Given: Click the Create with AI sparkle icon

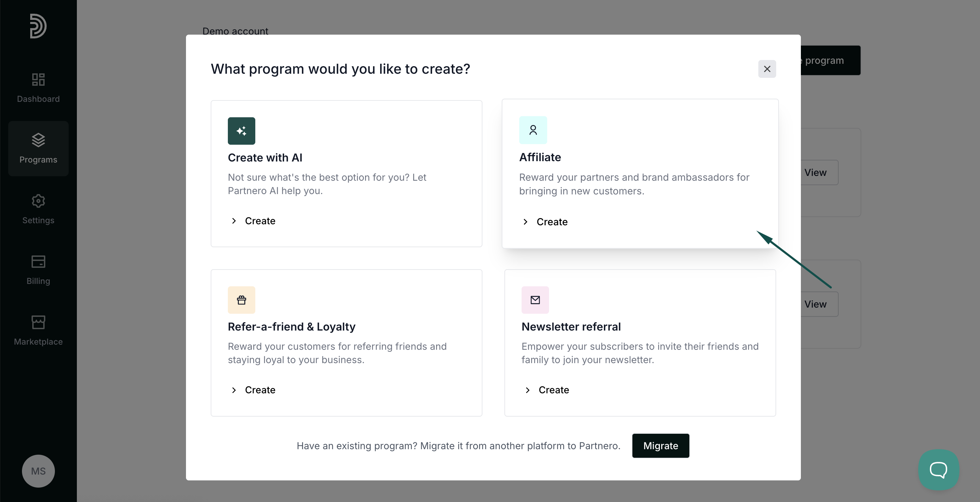Looking at the screenshot, I should [242, 131].
